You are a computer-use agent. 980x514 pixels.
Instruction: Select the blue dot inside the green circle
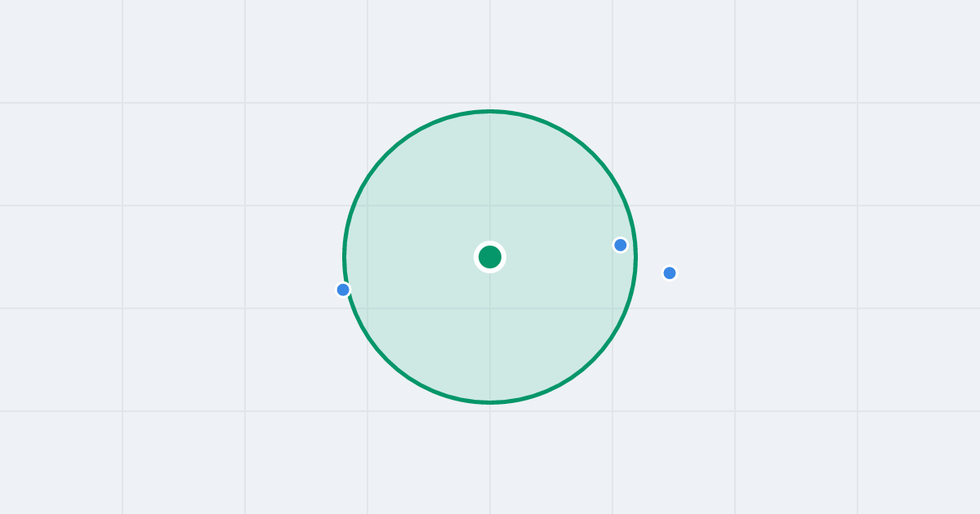coord(621,245)
